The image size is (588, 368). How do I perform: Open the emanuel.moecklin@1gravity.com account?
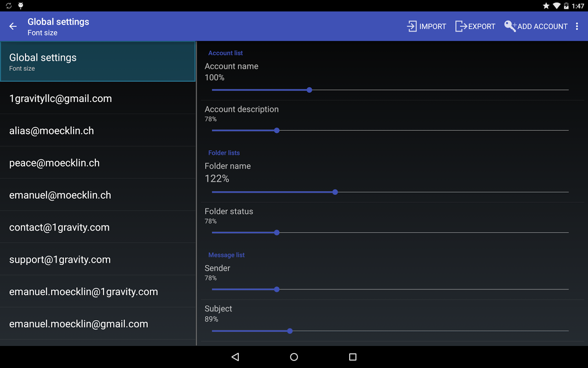[98, 292]
